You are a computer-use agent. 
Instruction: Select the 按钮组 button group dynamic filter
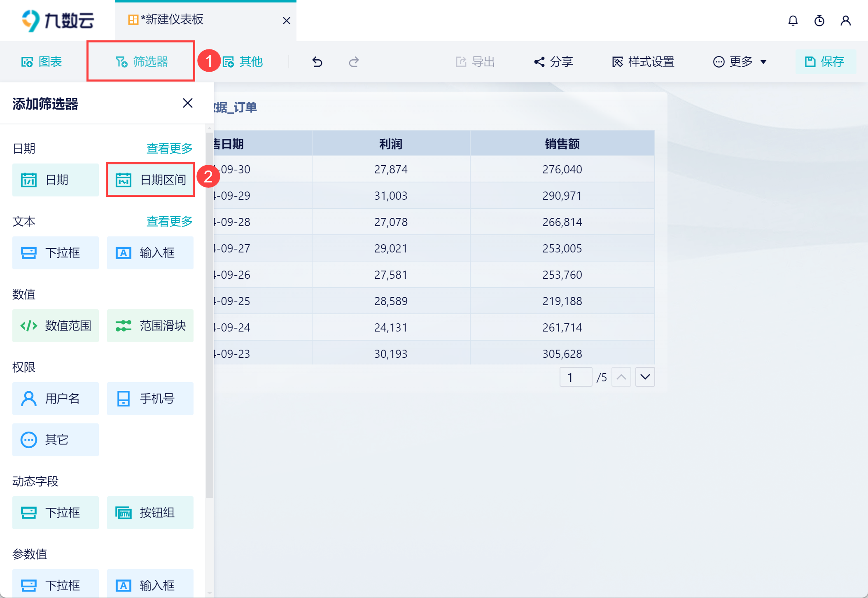[149, 512]
